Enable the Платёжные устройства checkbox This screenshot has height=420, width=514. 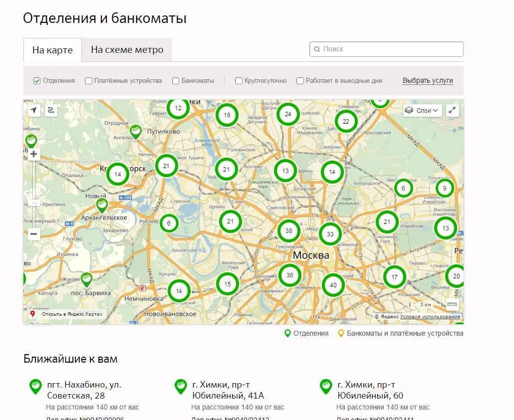(88, 81)
